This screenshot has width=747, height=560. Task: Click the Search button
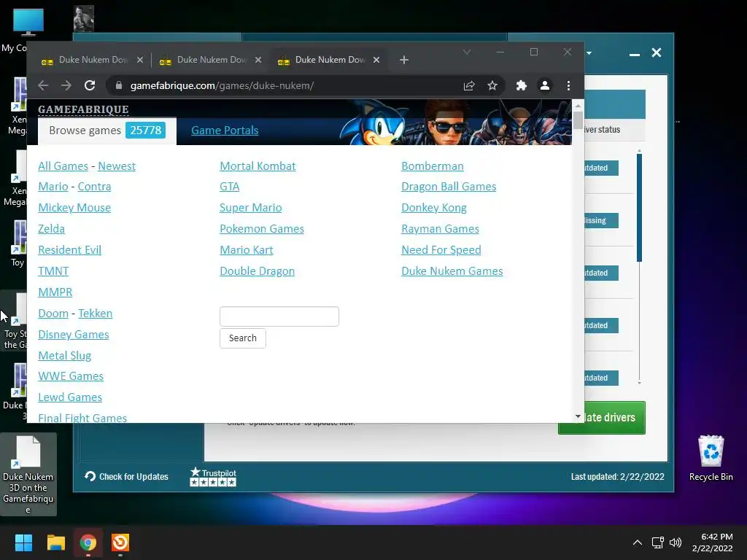tap(242, 338)
